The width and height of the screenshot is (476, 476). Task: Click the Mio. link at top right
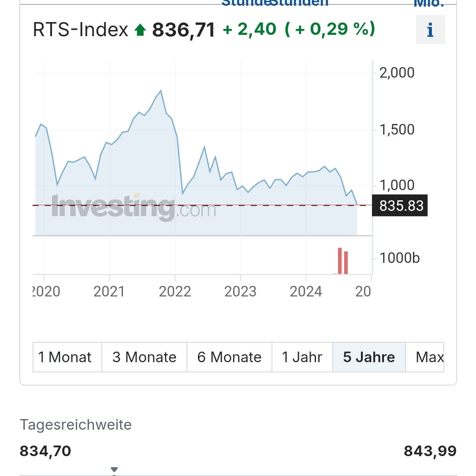tap(429, 4)
